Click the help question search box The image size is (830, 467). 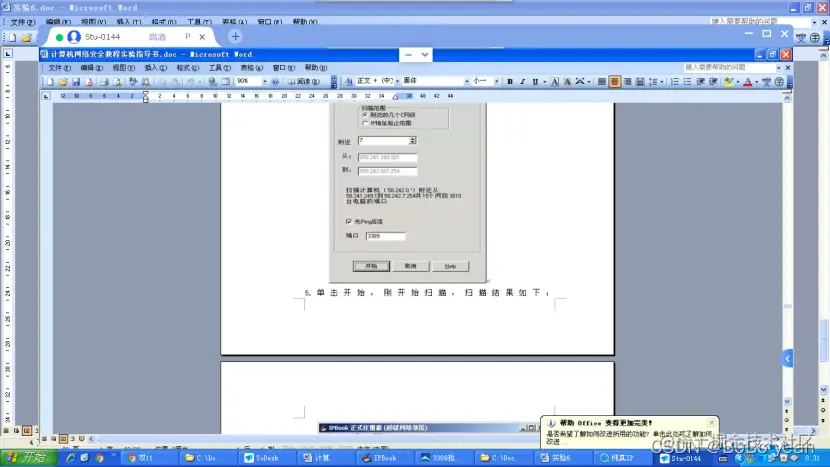(x=729, y=67)
